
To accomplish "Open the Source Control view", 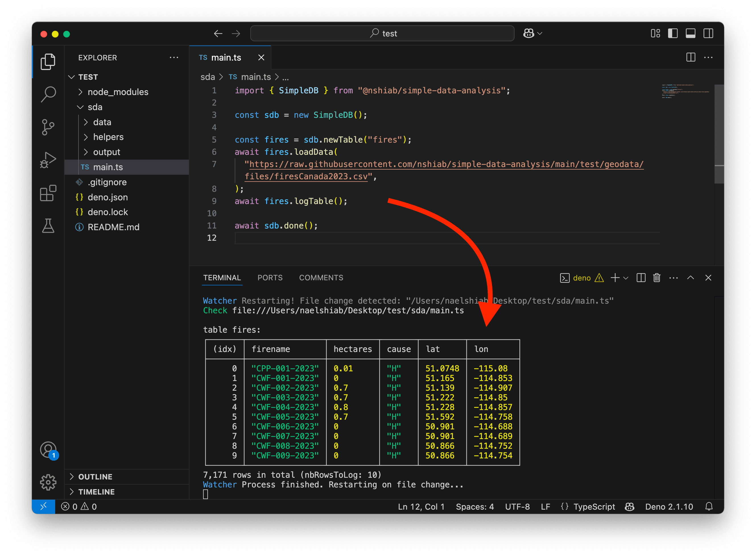I will (48, 127).
